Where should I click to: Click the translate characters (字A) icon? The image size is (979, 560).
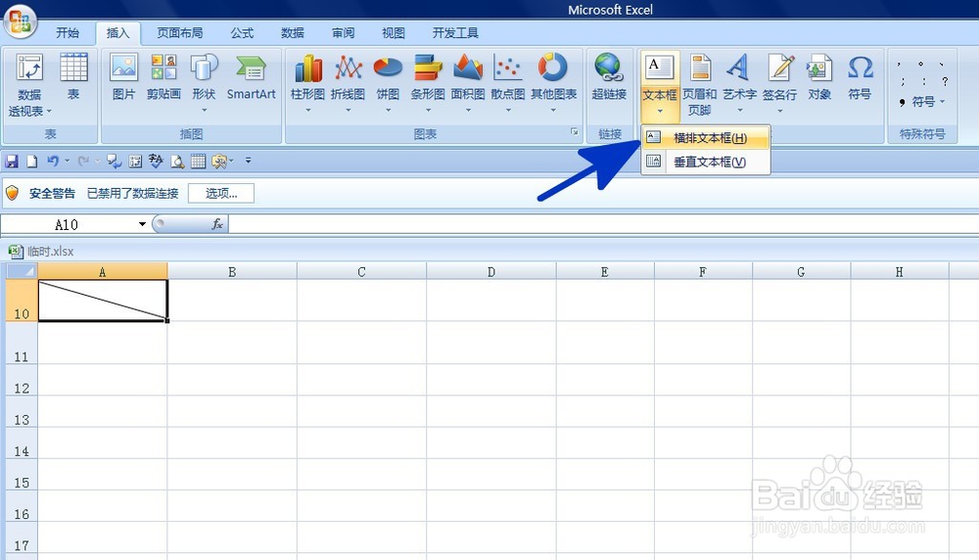[156, 162]
